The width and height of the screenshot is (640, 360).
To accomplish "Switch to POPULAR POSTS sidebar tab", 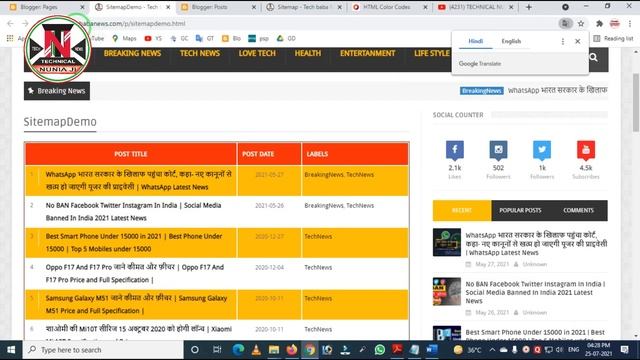I will pos(520,210).
